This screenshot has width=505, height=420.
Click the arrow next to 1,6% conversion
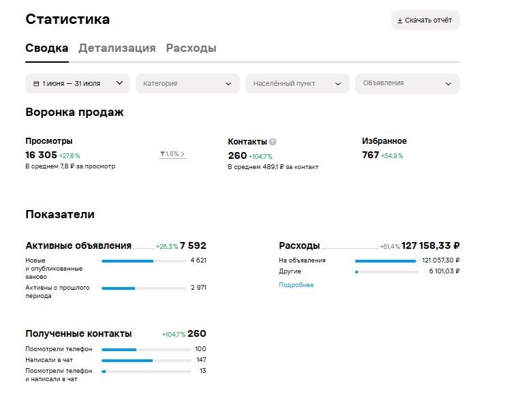[x=183, y=154]
